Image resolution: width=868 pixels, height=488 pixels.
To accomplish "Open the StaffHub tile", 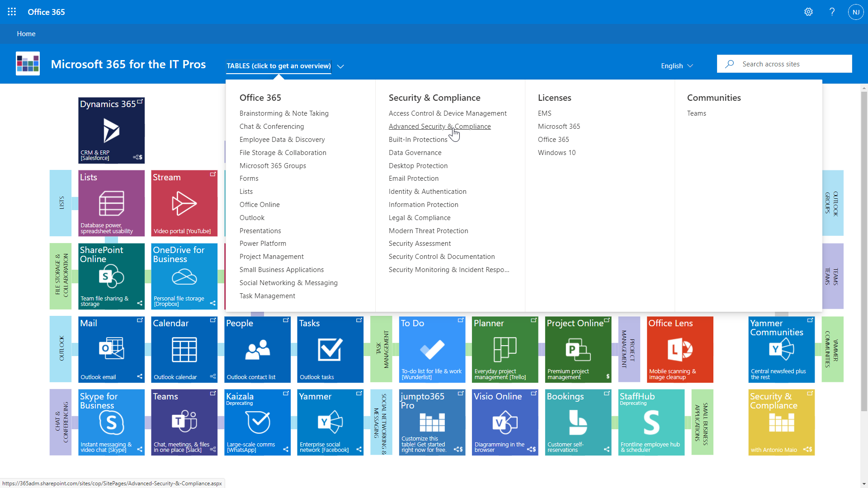I will coord(651,422).
